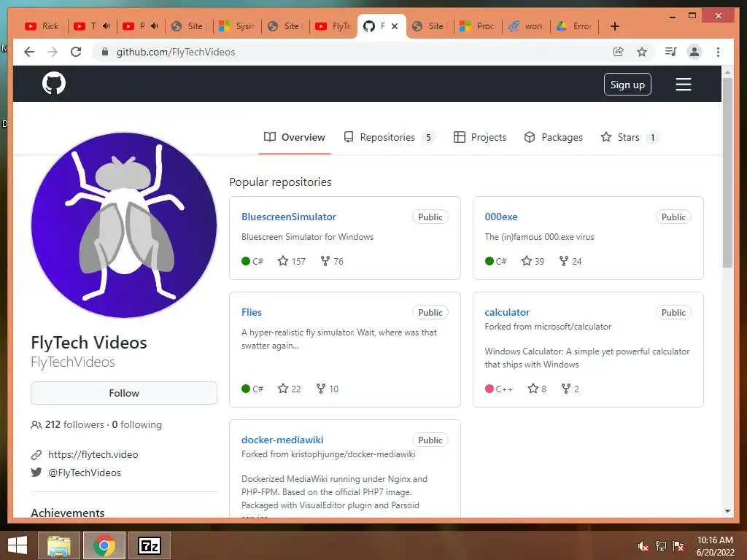Follow FlyTech Videos
The height and width of the screenshot is (560, 747).
[124, 393]
